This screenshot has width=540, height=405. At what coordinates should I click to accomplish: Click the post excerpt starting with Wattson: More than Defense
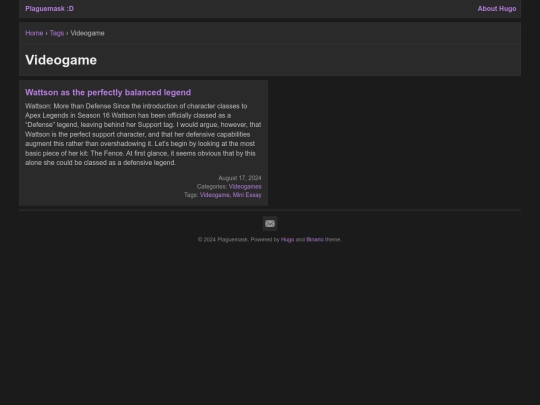143,134
